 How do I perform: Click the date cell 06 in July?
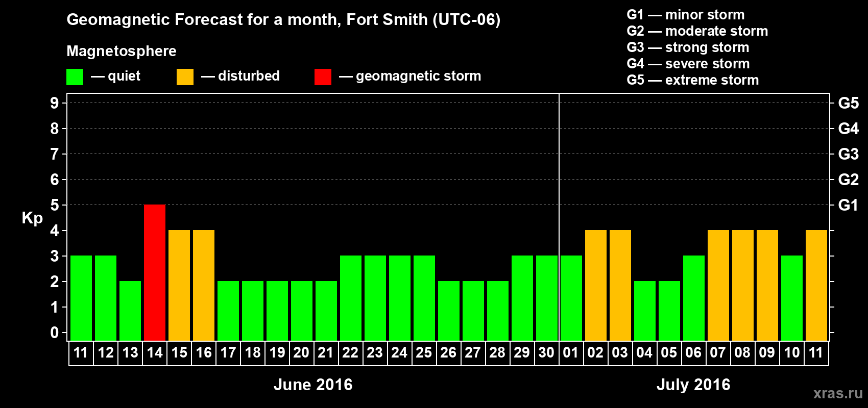tap(694, 353)
